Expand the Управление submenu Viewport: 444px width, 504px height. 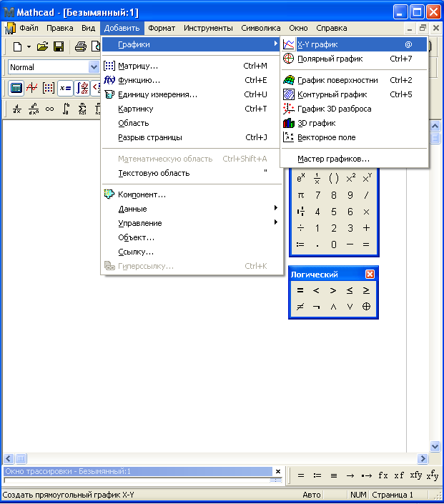coord(192,223)
